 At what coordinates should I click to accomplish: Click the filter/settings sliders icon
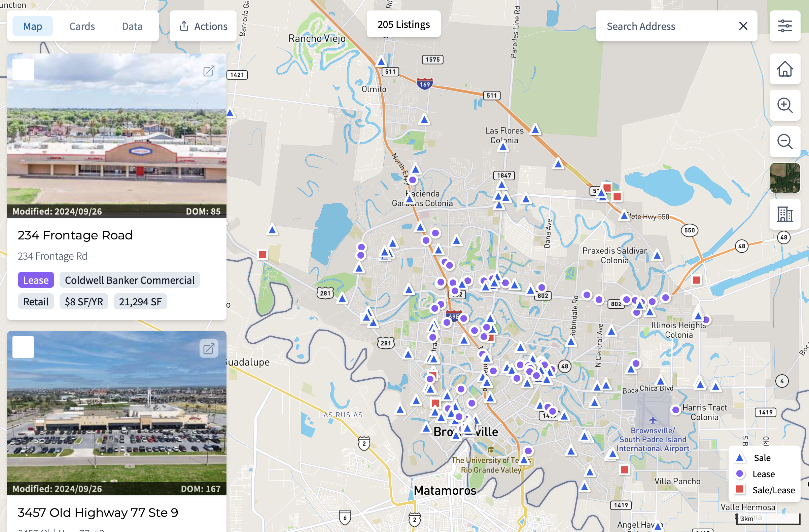point(785,26)
